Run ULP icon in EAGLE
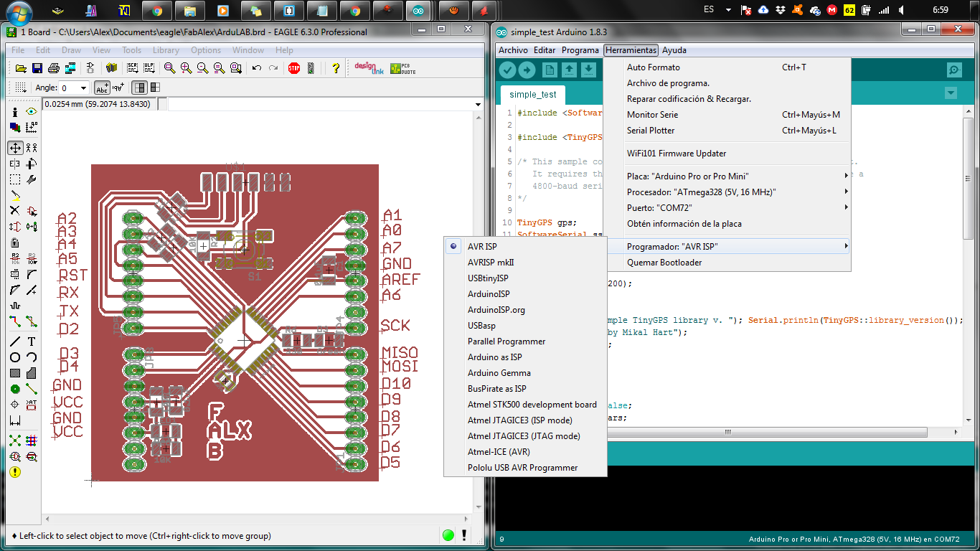This screenshot has height=551, width=980. tap(149, 68)
